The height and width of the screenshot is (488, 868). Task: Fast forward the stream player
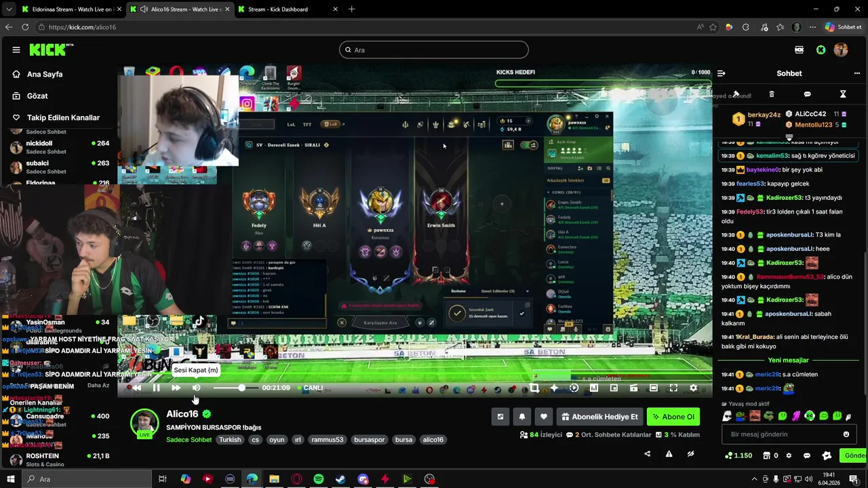pos(176,388)
